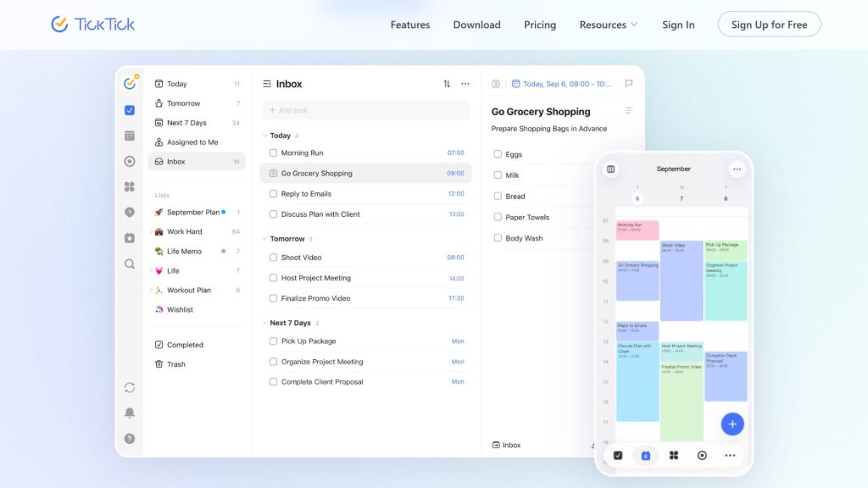Open the September Plan list
This screenshot has width=868, height=488.
tap(197, 213)
